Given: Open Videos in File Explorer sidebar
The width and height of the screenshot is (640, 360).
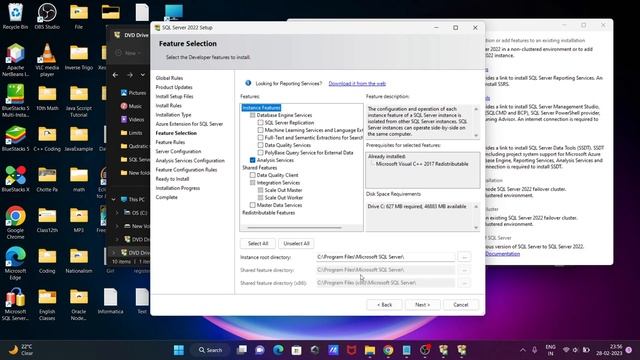Looking at the screenshot, I should 132,120.
